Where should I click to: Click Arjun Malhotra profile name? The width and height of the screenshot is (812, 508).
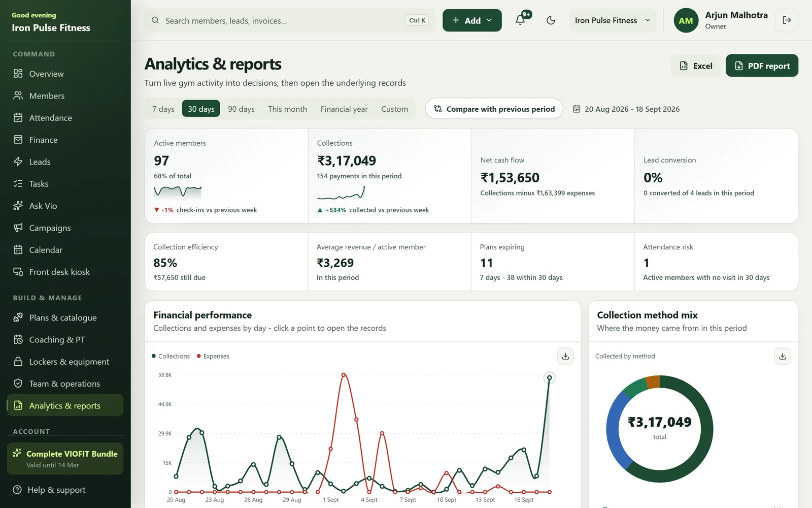[x=736, y=15]
